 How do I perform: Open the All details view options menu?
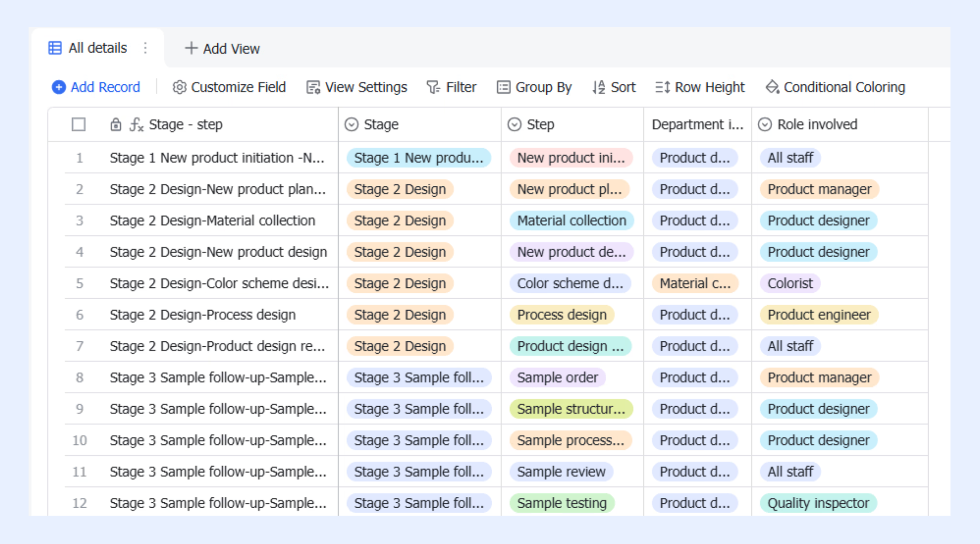[145, 48]
